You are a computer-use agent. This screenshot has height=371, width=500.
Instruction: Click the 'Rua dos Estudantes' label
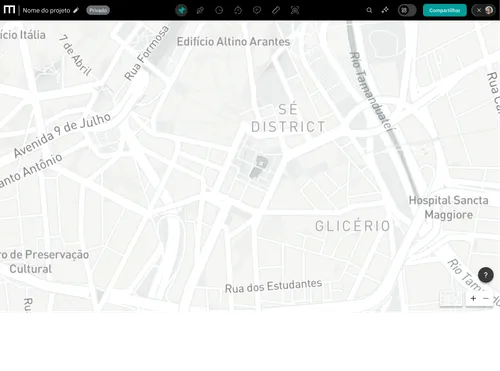click(x=273, y=286)
